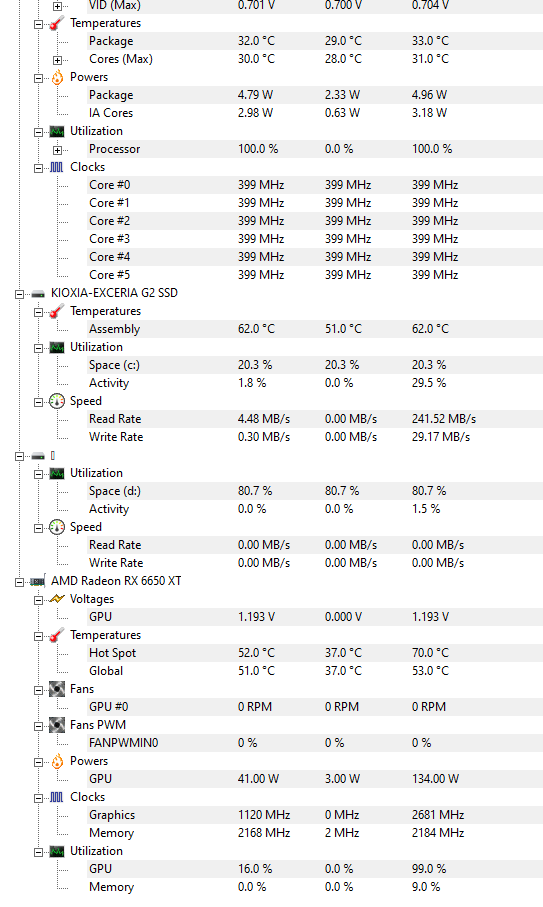Collapse the GPU Fans section

pos(38,690)
